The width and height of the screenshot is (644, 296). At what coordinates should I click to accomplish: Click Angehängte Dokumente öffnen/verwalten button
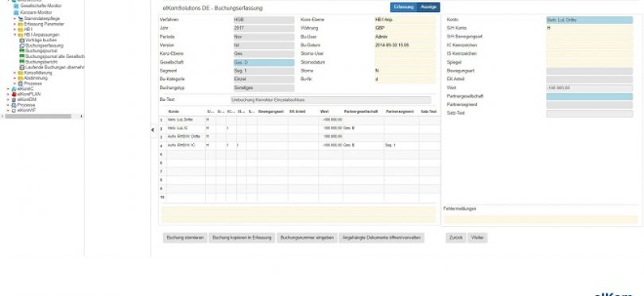382,238
